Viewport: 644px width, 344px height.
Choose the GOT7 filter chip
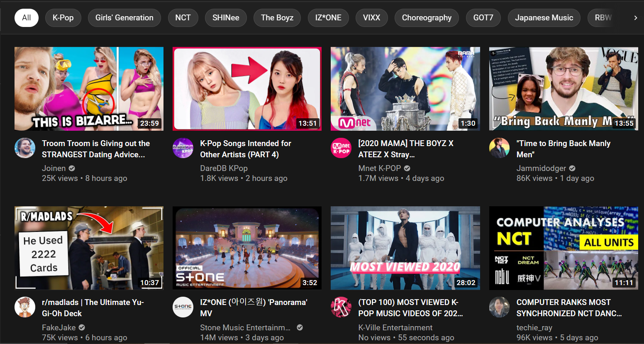(x=483, y=18)
